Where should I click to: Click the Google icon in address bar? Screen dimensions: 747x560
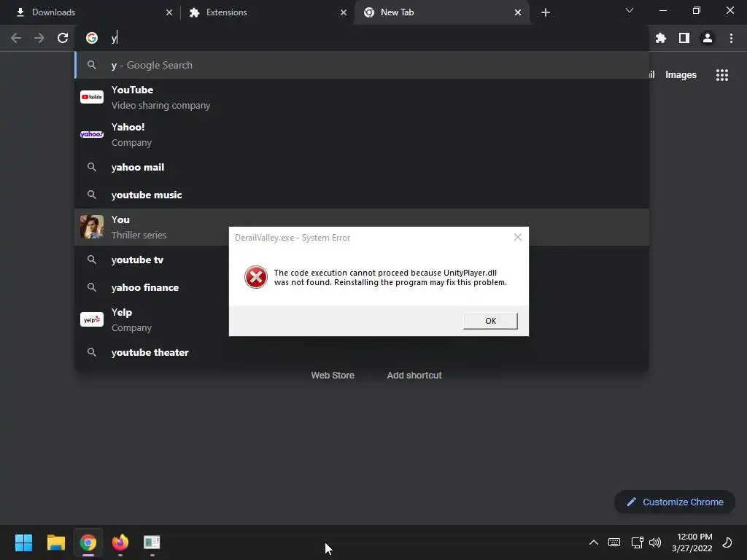[92, 38]
